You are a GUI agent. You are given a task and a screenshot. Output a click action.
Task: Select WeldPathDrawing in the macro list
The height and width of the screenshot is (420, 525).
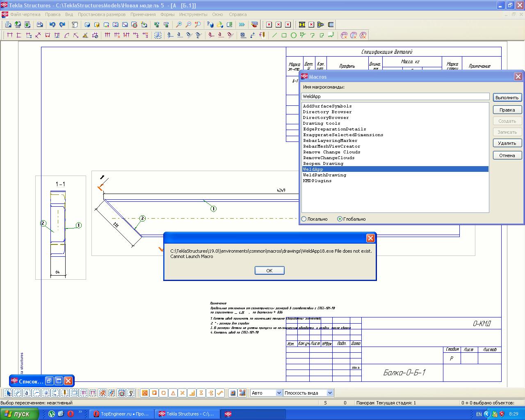(324, 175)
